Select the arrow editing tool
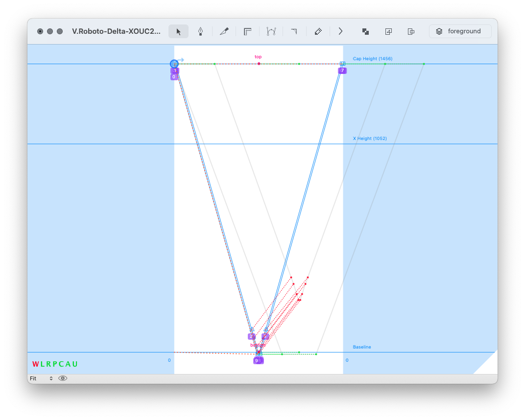Viewport: 525px width, 420px height. [x=178, y=31]
